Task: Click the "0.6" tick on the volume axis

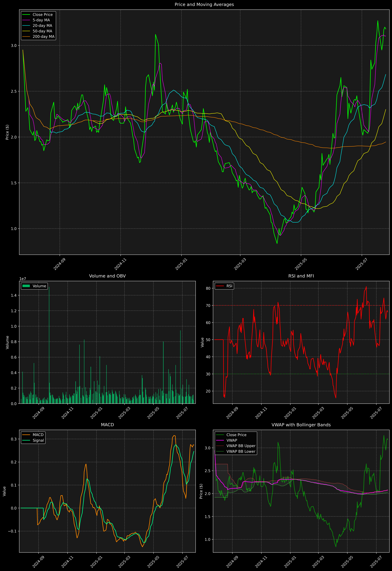Action: tap(14, 357)
